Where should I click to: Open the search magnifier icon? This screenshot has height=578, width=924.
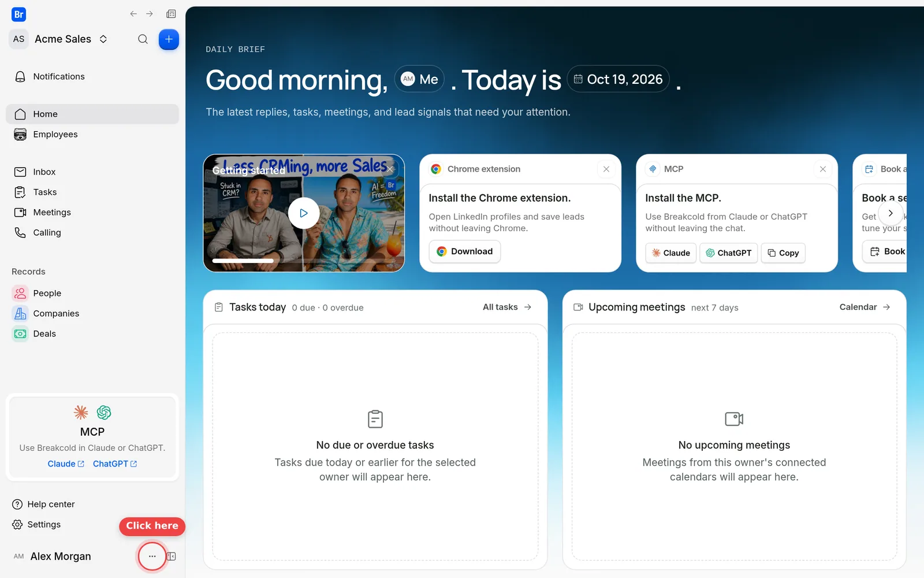coord(143,39)
